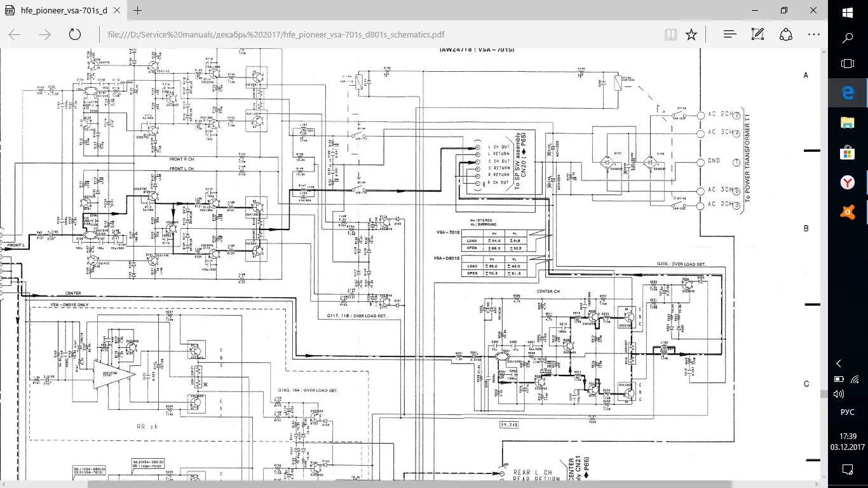Image resolution: width=868 pixels, height=488 pixels.
Task: Click 'Q117, 118 : OVER LOAD DET.' text
Action: point(356,316)
